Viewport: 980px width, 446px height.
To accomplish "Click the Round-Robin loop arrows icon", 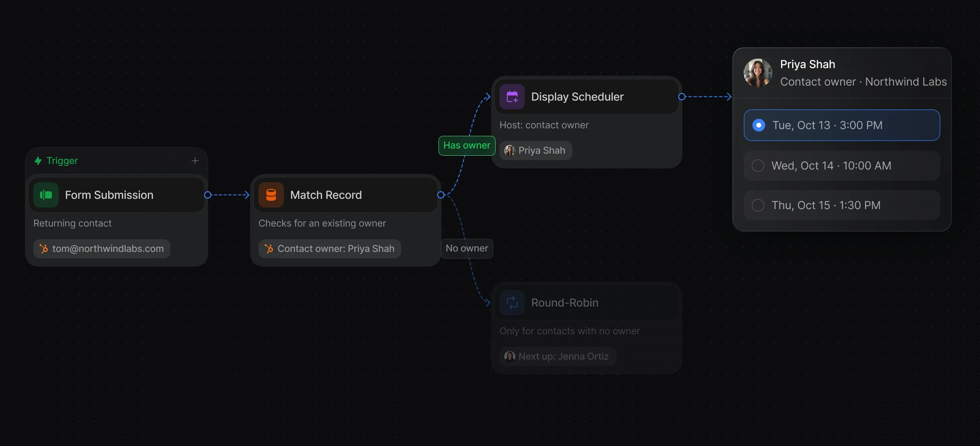I will [x=512, y=303].
